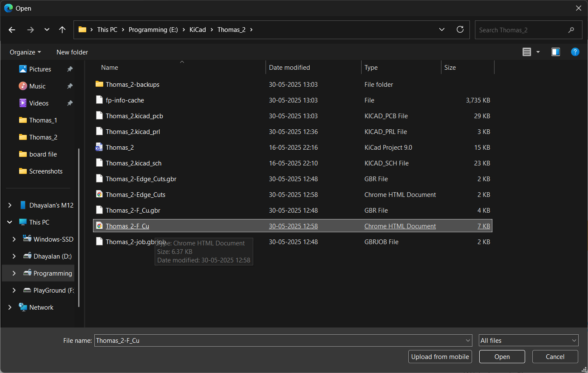The width and height of the screenshot is (588, 373).
Task: Open Screenshots folder in sidebar
Action: pos(45,171)
